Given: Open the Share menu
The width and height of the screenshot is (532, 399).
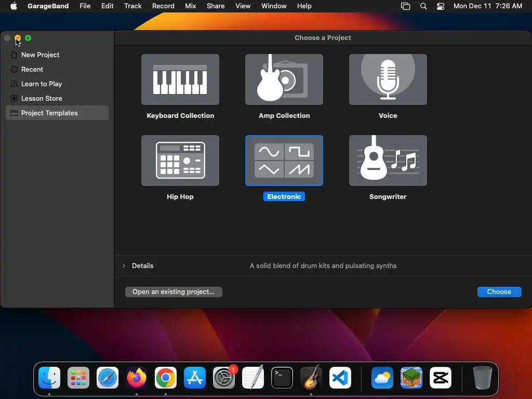Looking at the screenshot, I should coord(216,6).
